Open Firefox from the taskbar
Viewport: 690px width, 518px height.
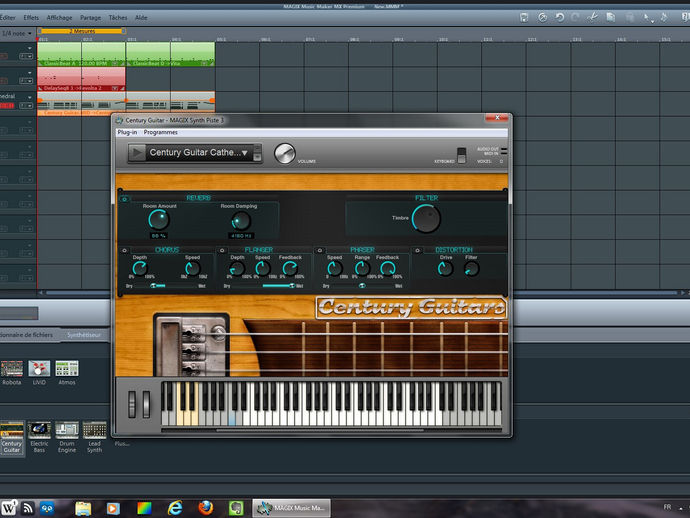click(205, 508)
